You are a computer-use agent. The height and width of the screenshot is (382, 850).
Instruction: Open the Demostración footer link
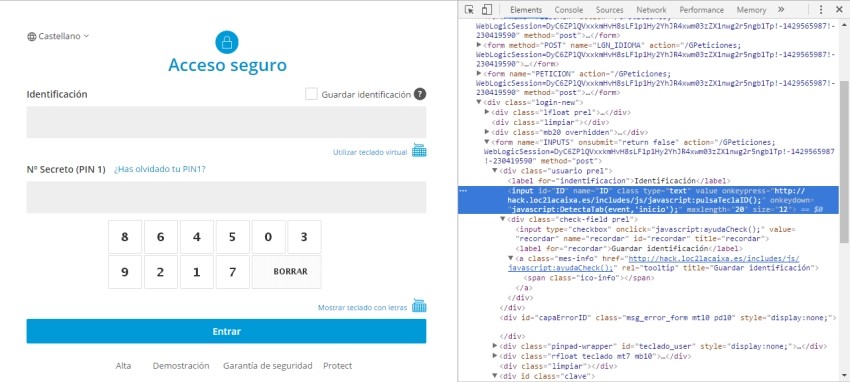181,366
